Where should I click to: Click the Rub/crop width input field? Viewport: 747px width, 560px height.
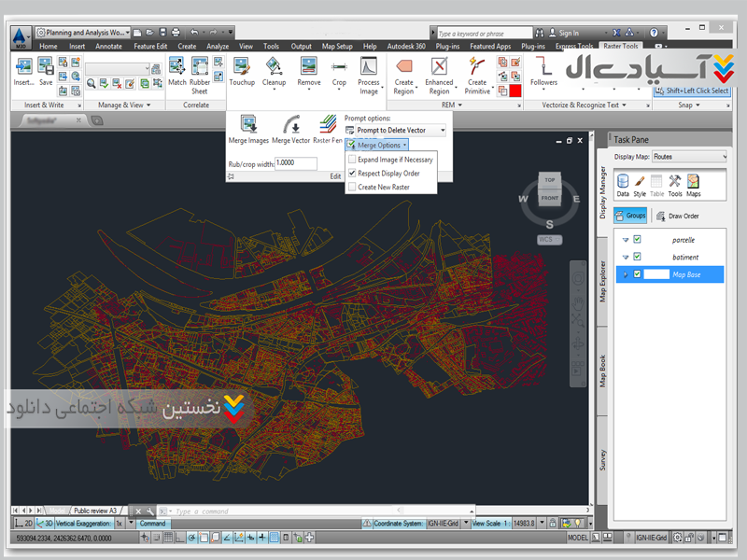tap(295, 163)
